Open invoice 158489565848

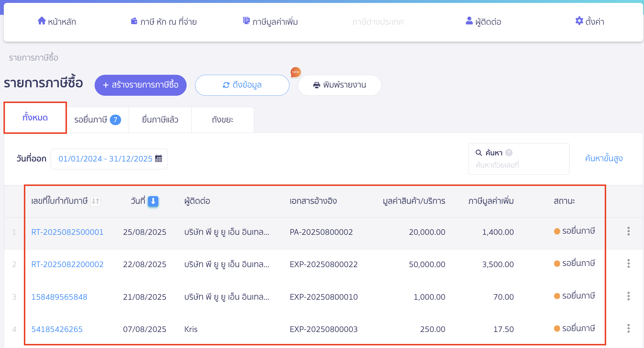pyautogui.click(x=59, y=297)
